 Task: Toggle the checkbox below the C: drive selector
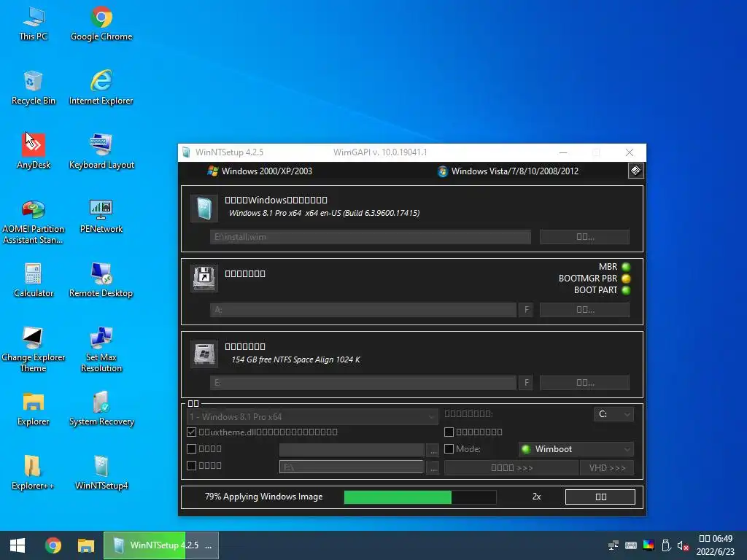coord(449,432)
